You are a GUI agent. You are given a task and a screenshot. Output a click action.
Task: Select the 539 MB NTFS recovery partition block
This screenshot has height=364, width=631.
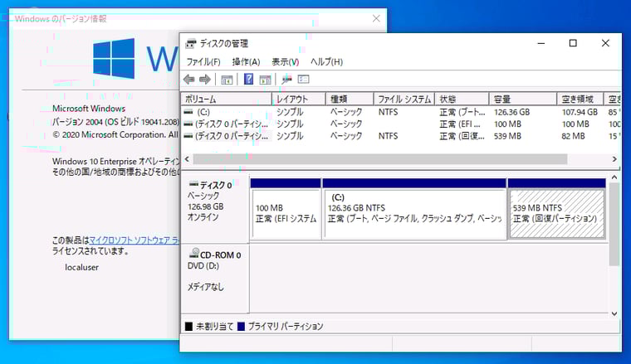(x=557, y=209)
